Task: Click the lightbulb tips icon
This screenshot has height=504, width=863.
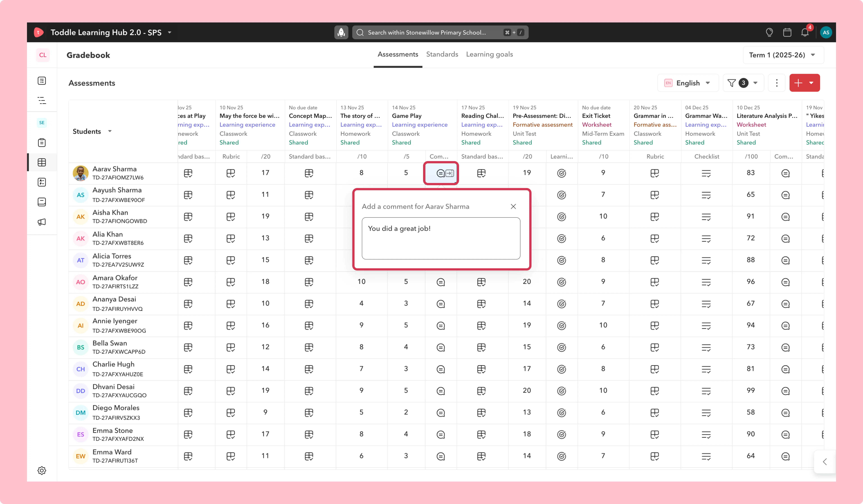Action: pos(769,33)
